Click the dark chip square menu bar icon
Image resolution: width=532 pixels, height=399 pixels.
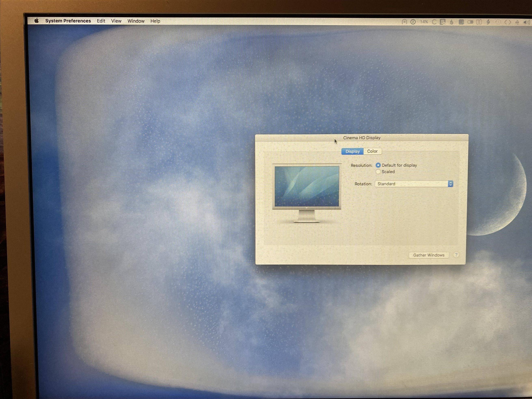coord(461,22)
